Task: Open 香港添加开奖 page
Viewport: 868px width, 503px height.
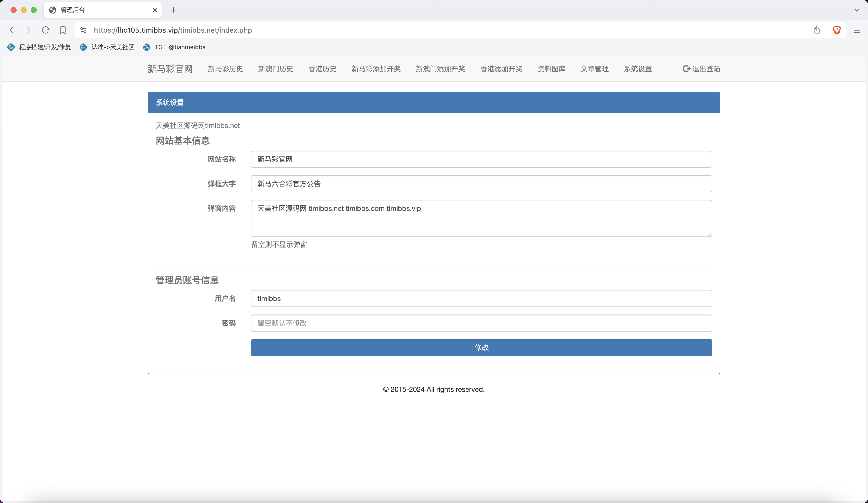Action: tap(501, 69)
